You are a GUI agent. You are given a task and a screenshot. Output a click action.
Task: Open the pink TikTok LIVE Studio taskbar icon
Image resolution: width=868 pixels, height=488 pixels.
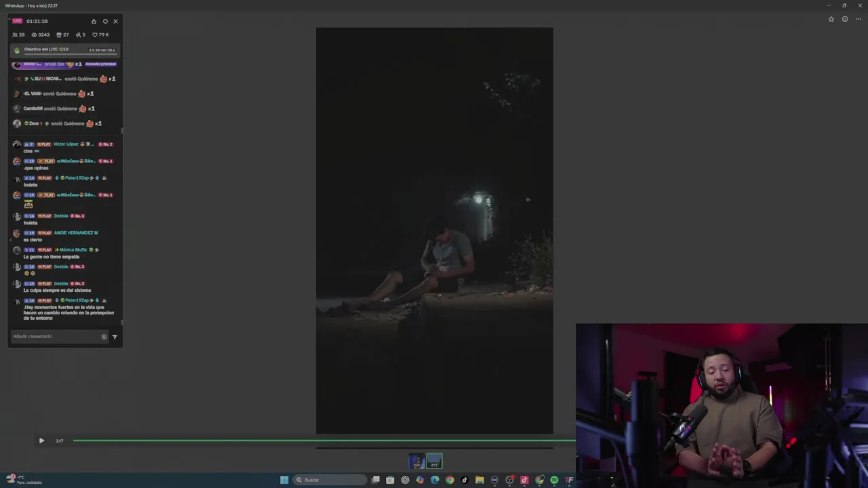click(x=524, y=480)
